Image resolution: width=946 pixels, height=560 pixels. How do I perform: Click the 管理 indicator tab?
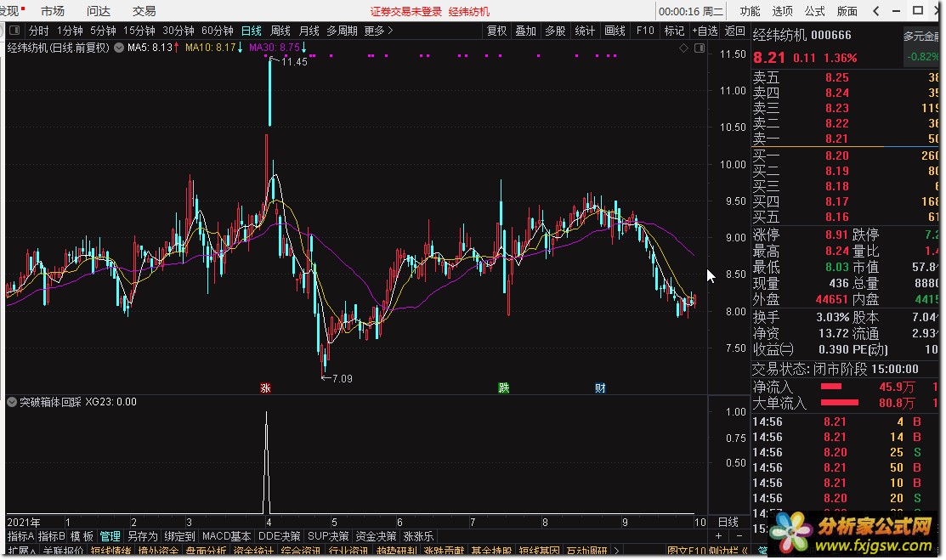tap(110, 536)
